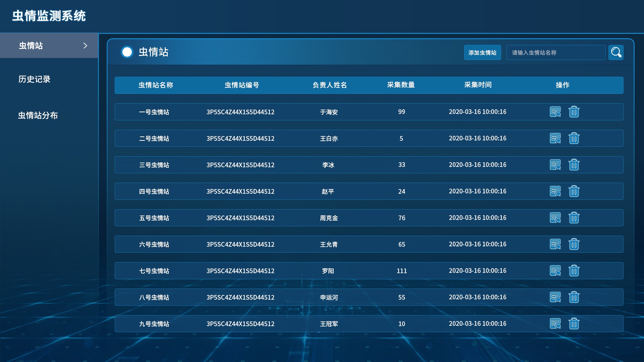Viewport: 644px width, 362px height.
Task: Click the 采集时间 column header
Action: [x=478, y=85]
